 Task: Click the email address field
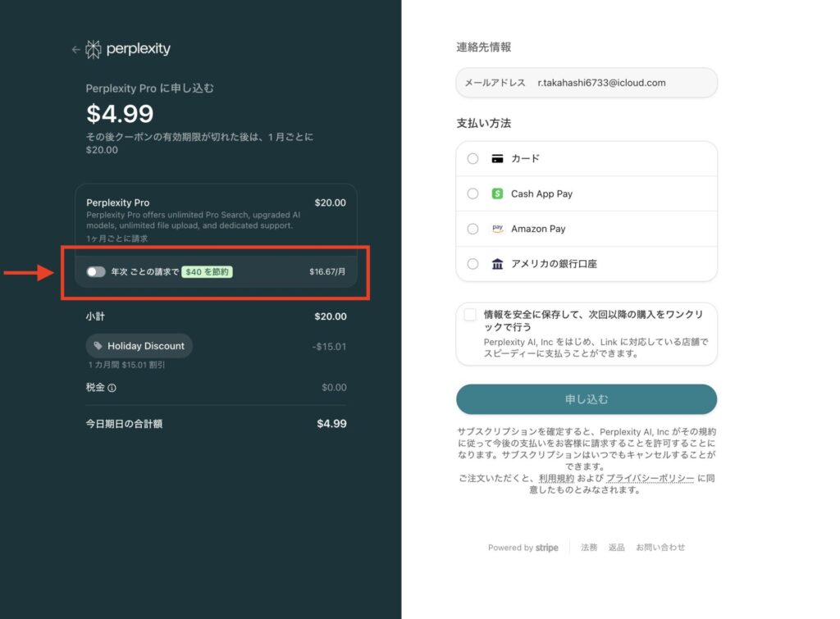pyautogui.click(x=587, y=83)
